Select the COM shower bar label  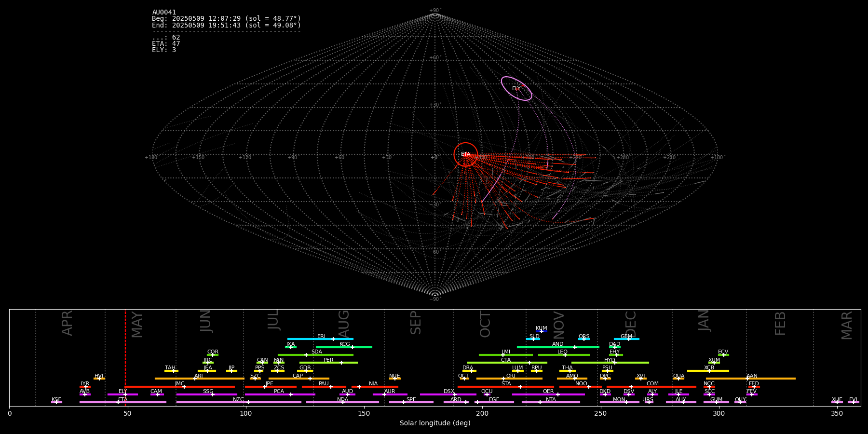653,384
